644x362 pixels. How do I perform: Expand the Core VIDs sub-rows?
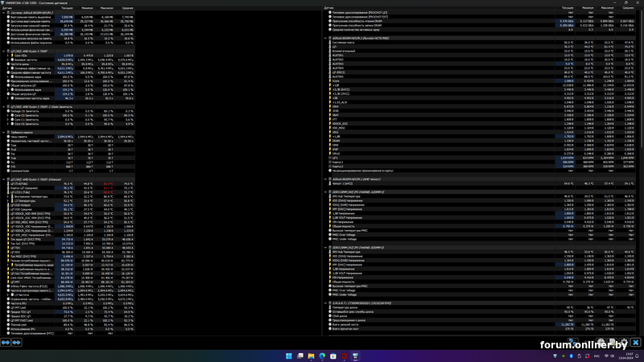8,56
